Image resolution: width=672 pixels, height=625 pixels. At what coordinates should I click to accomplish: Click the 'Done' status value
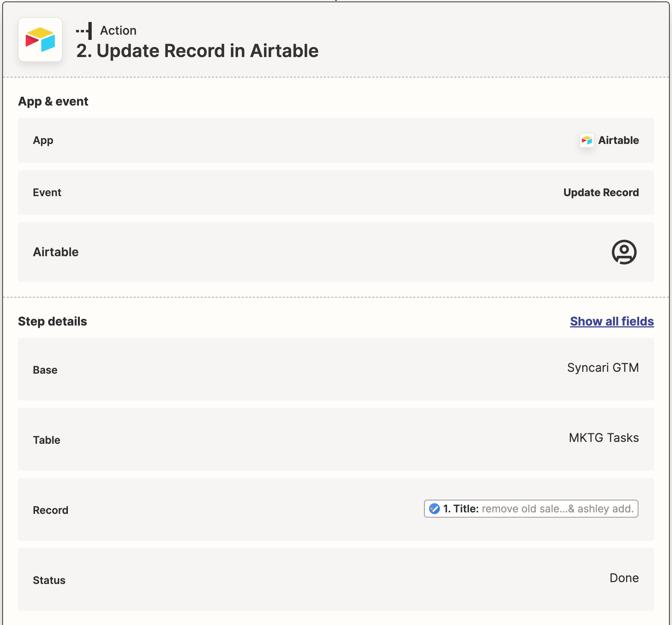point(624,578)
